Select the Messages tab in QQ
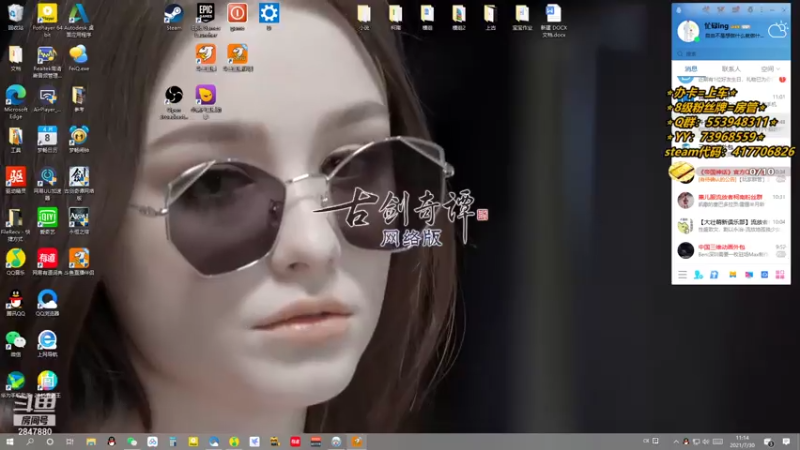This screenshot has height=450, width=800. click(x=691, y=68)
